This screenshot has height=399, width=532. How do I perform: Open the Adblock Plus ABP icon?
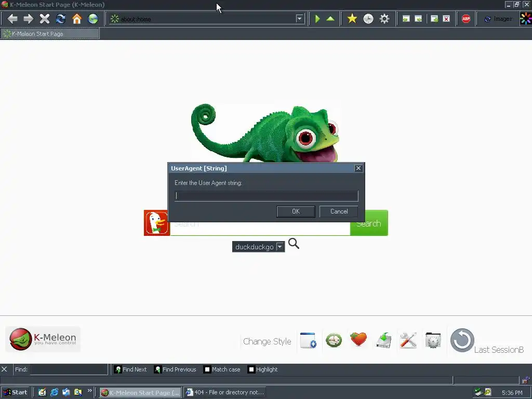(x=466, y=19)
